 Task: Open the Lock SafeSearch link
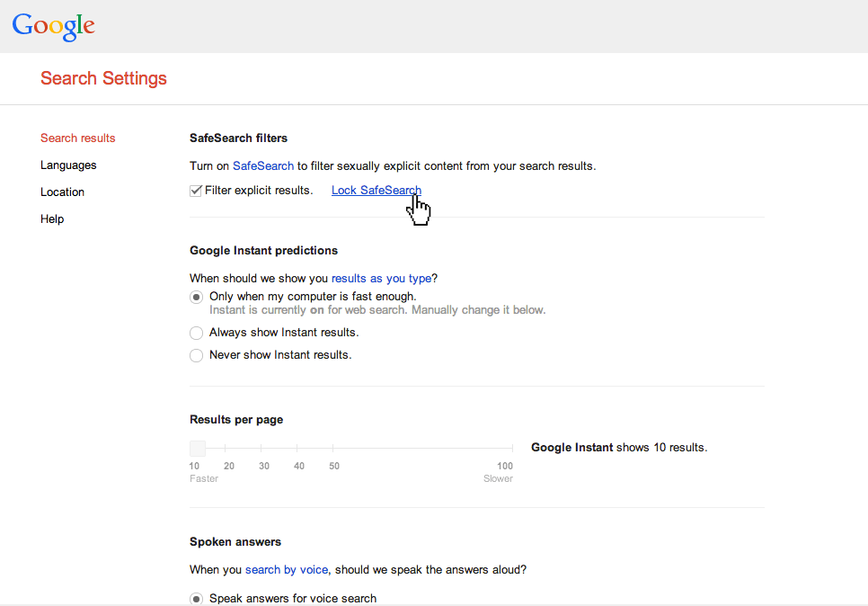(376, 190)
